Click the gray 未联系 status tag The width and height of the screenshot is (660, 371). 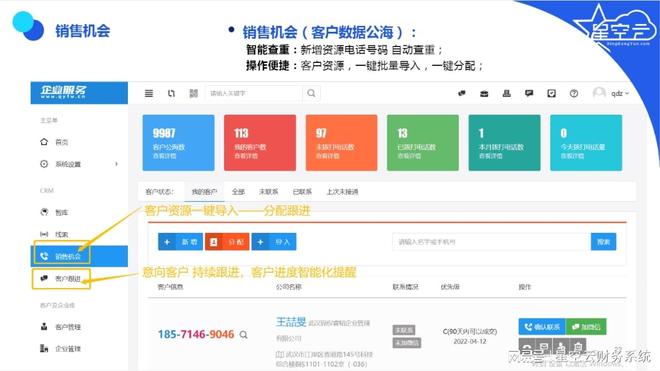(x=404, y=330)
